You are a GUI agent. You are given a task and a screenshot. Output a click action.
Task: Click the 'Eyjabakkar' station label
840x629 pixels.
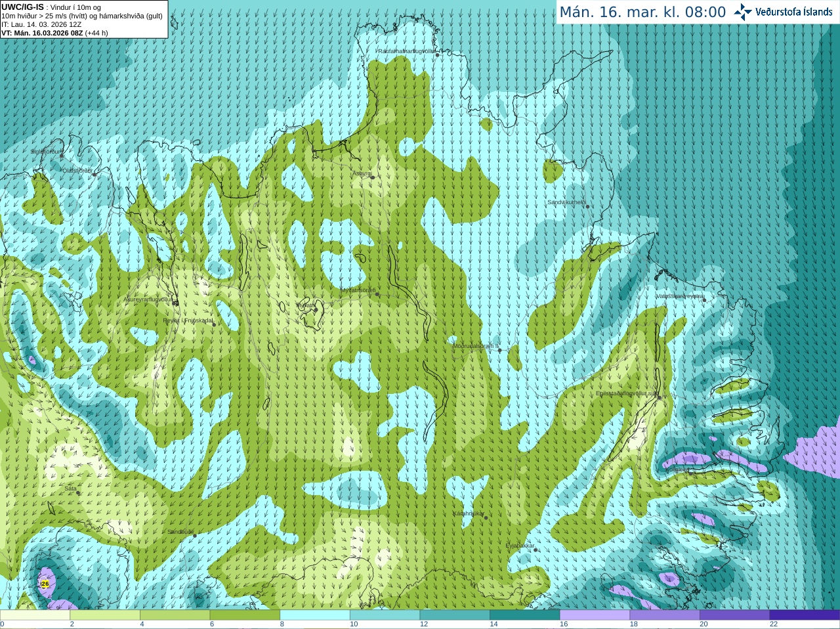[x=520, y=545]
